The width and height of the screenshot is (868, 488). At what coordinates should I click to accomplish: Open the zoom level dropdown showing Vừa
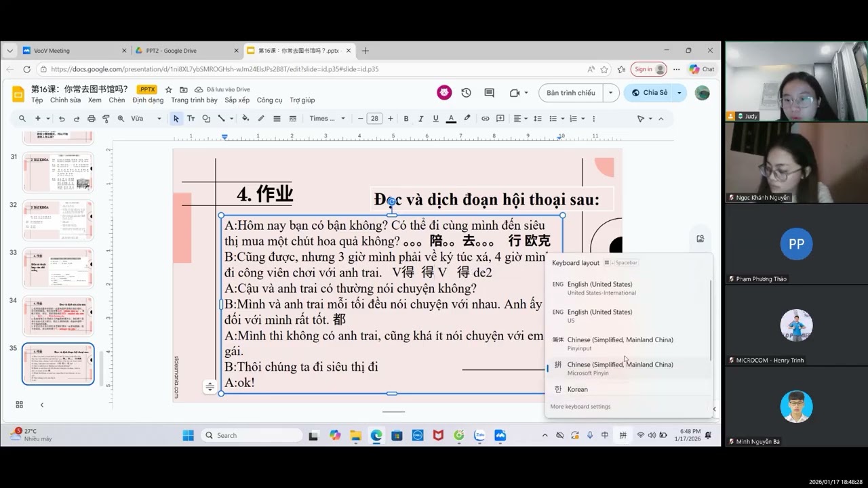point(146,119)
